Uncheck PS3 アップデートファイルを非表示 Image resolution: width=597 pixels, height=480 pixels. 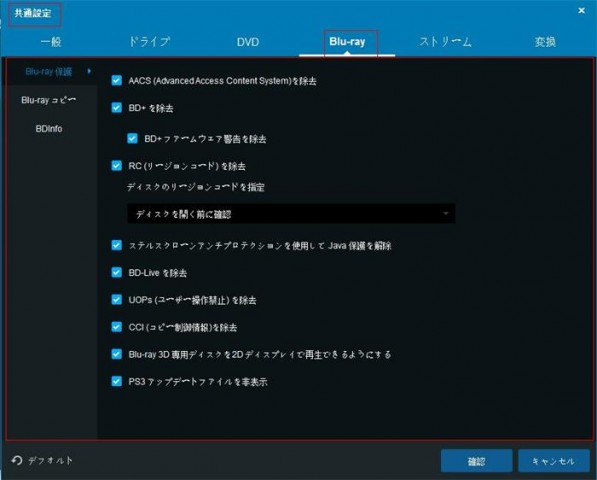pos(117,381)
